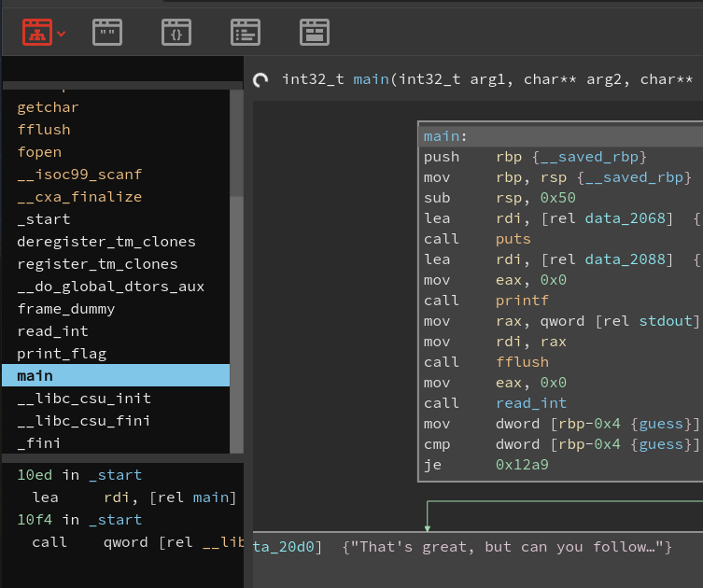Follow the fflush call in disassembly
Viewport: 703px width, 588px height.
point(522,362)
